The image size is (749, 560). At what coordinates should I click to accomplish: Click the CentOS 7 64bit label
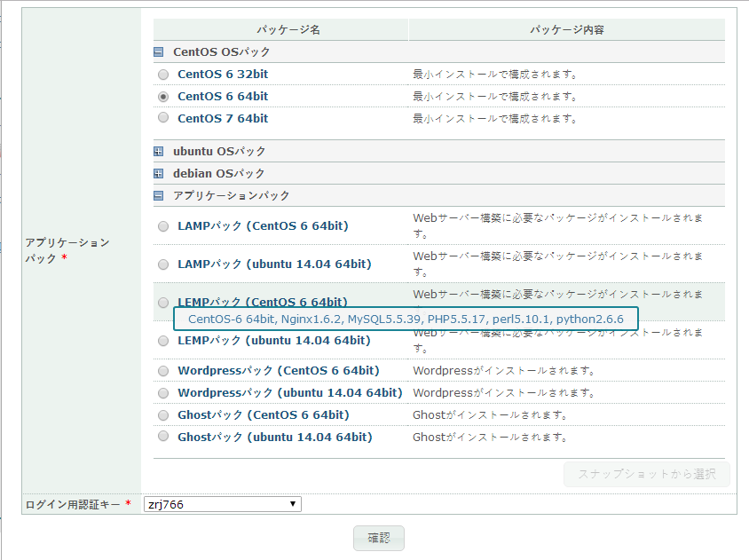point(223,118)
